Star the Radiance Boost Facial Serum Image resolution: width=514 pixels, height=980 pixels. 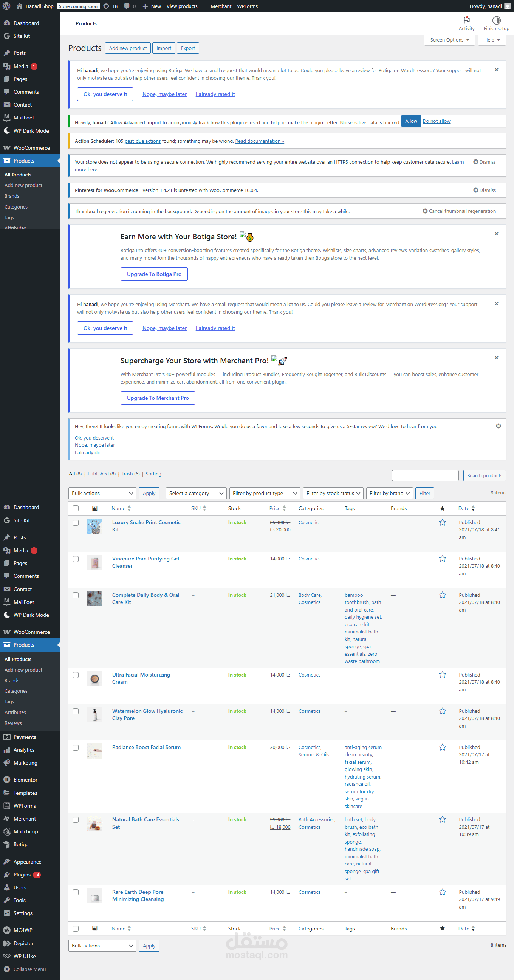pos(442,747)
